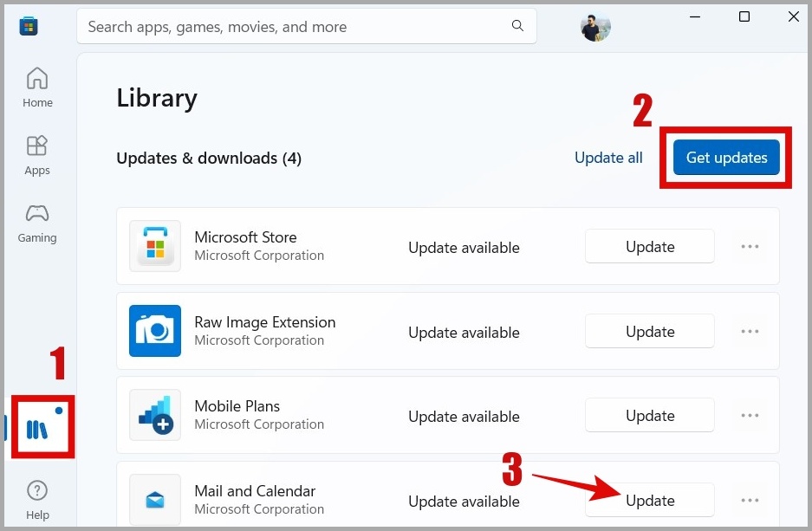Open Help from the sidebar

[x=37, y=500]
